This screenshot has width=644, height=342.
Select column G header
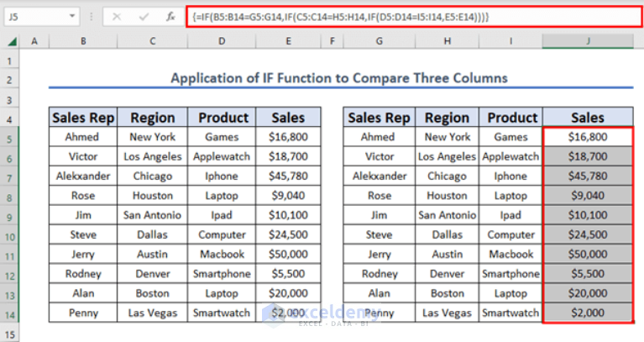pyautogui.click(x=379, y=41)
